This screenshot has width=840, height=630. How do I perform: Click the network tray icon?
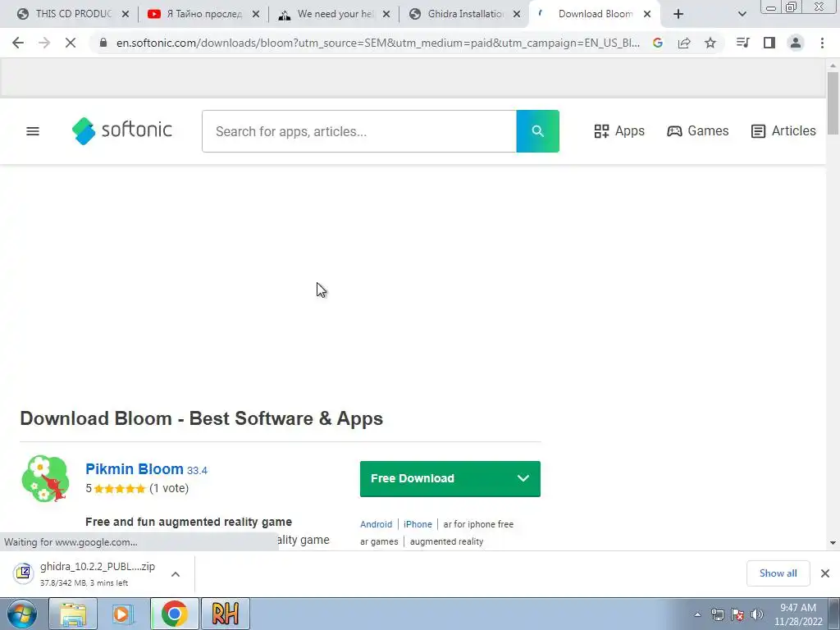(x=717, y=614)
